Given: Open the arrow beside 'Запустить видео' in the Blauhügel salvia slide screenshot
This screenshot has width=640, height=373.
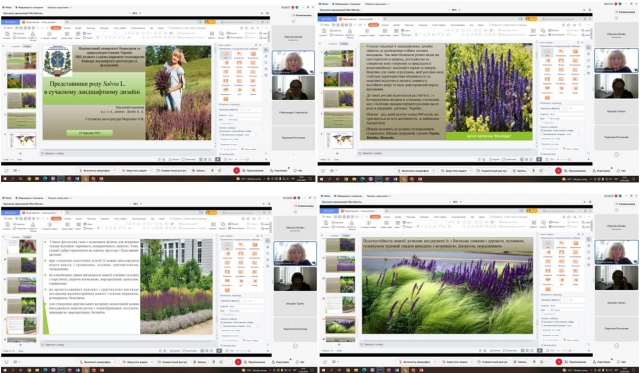Looking at the screenshot, I should click(x=472, y=171).
